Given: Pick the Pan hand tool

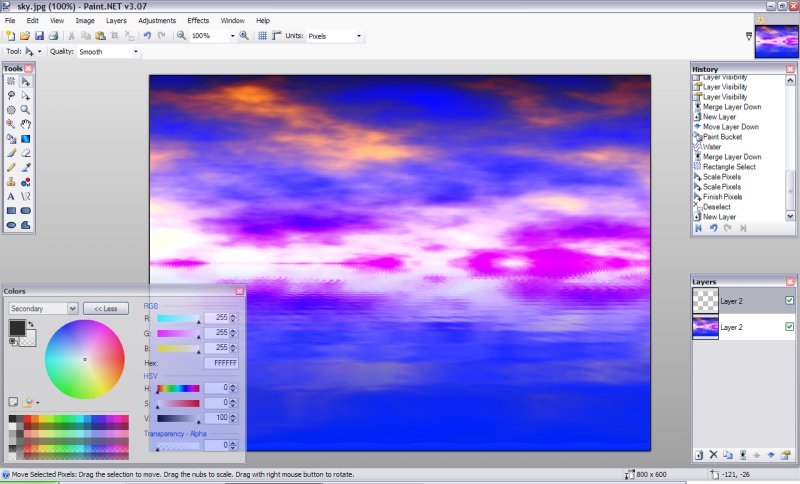Looking at the screenshot, I should coord(25,124).
